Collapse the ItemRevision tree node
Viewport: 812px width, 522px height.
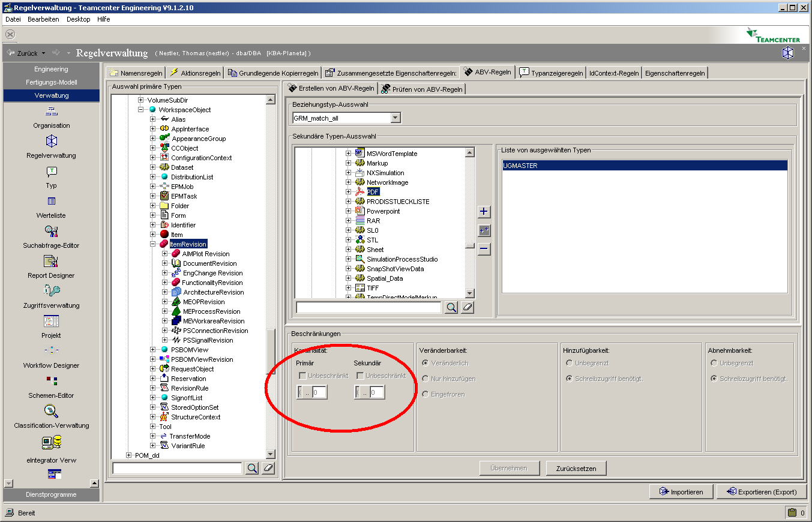[153, 244]
